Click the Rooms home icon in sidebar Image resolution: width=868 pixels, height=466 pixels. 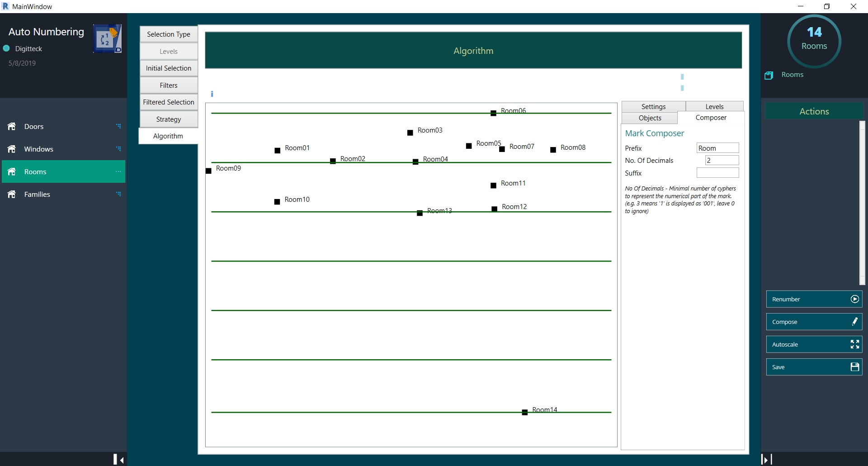click(12, 171)
